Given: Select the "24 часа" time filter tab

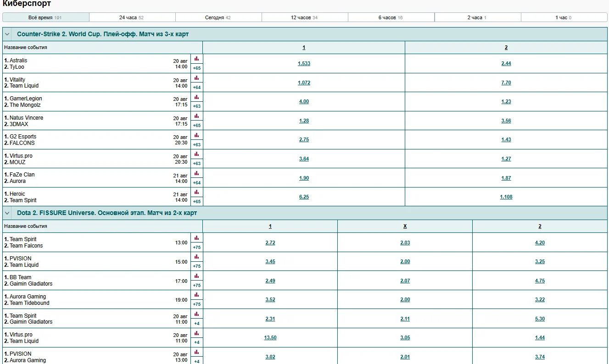Looking at the screenshot, I should 132,17.
